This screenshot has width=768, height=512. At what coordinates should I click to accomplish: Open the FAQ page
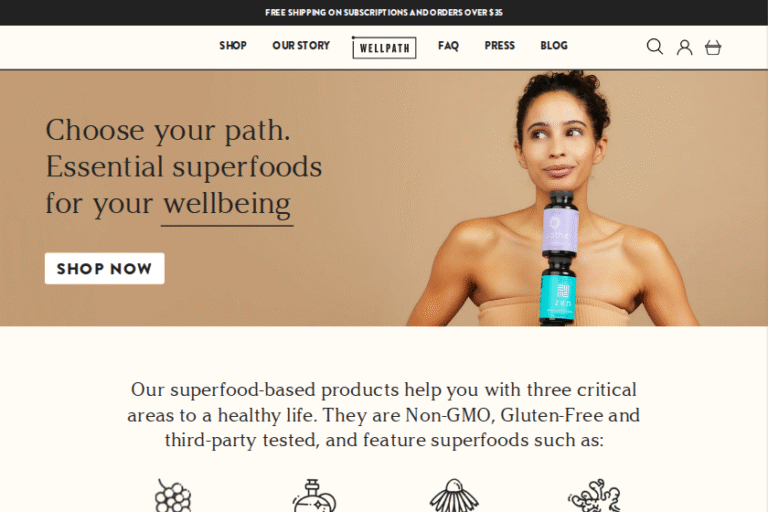[448, 46]
